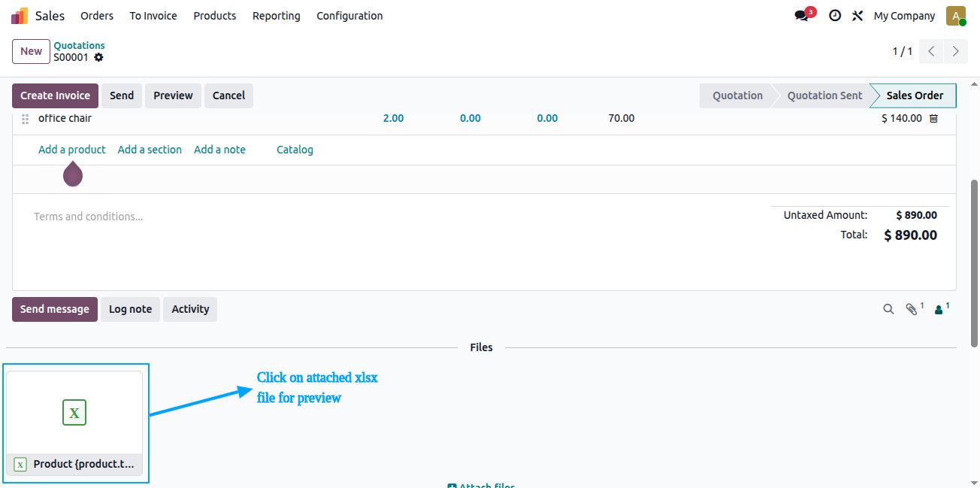
Task: Click Create Invoice button
Action: tap(56, 95)
